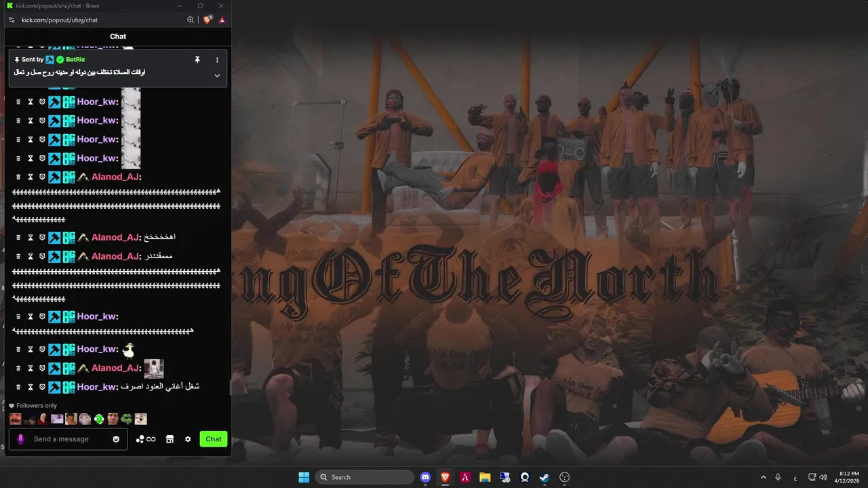Ban Hoor_kw via shield on شغل أغاني row
The height and width of the screenshot is (488, 868).
(x=42, y=387)
